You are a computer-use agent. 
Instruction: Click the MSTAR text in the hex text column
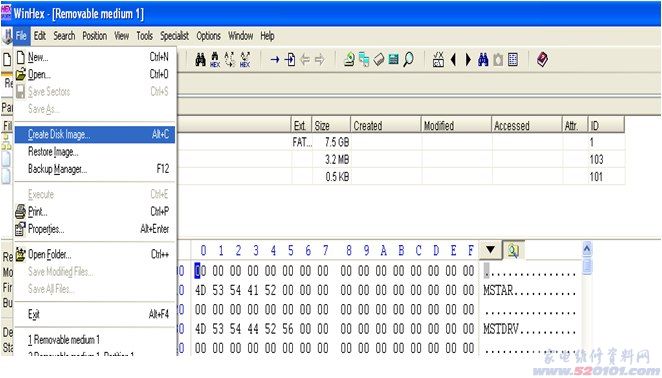(x=498, y=290)
